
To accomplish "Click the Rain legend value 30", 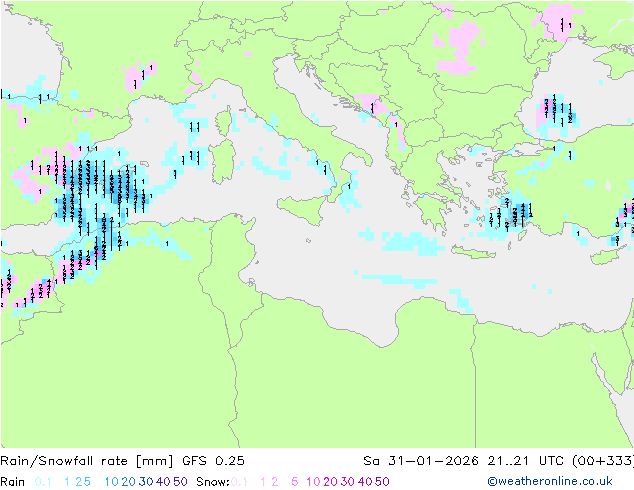I will click(146, 482).
